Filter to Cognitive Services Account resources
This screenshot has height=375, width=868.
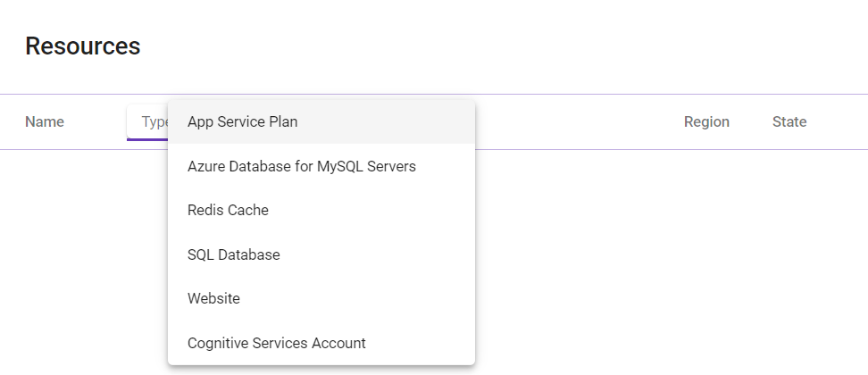pyautogui.click(x=276, y=343)
